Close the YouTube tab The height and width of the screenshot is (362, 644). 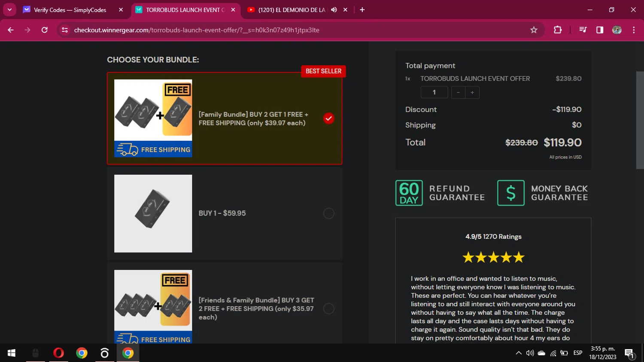click(345, 10)
